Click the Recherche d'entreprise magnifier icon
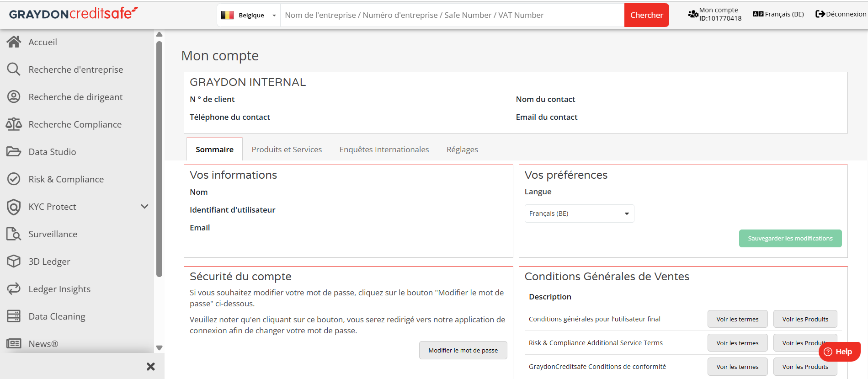This screenshot has height=379, width=868. pyautogui.click(x=14, y=69)
